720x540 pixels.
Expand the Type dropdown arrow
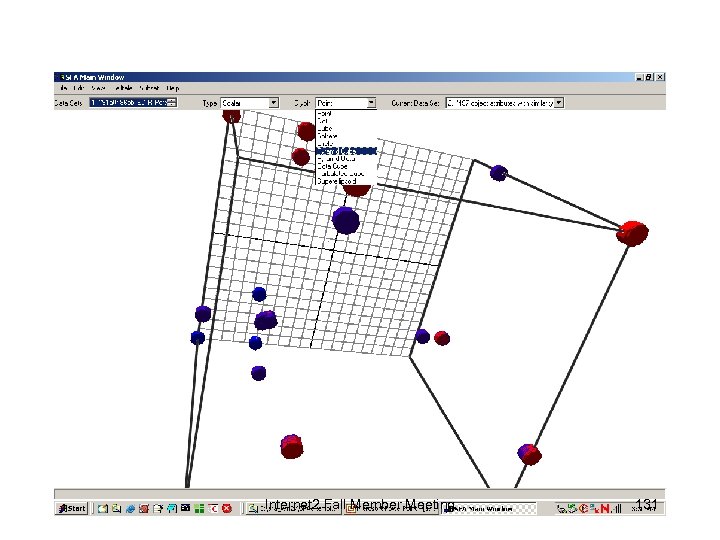tap(274, 103)
